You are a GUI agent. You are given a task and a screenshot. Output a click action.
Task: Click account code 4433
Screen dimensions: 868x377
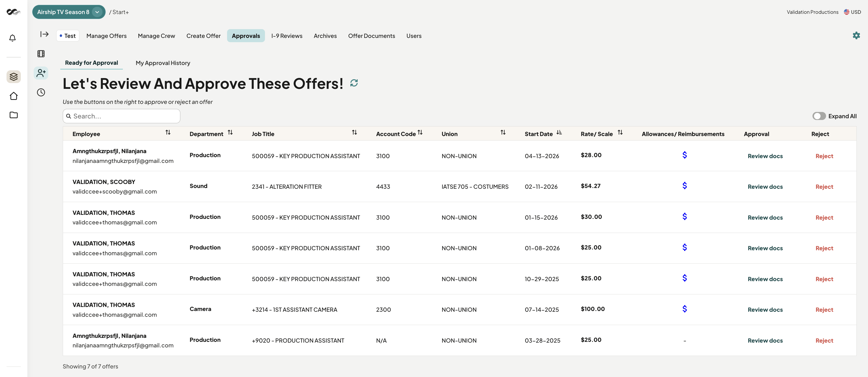[x=383, y=186]
